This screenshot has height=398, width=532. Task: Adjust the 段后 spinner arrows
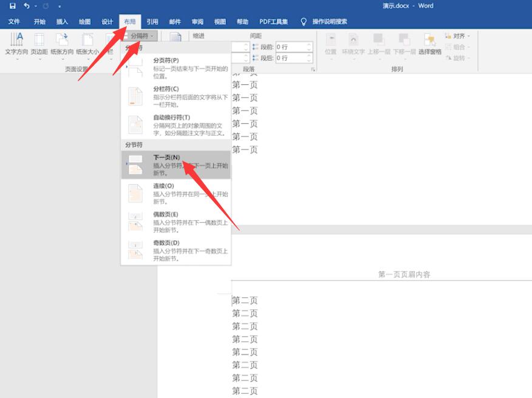click(x=309, y=58)
